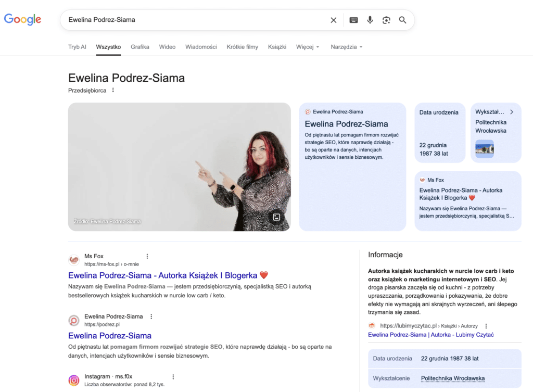Viewport: 533px width, 392px height.
Task: Click the image icon on the photo corner
Action: tap(276, 217)
